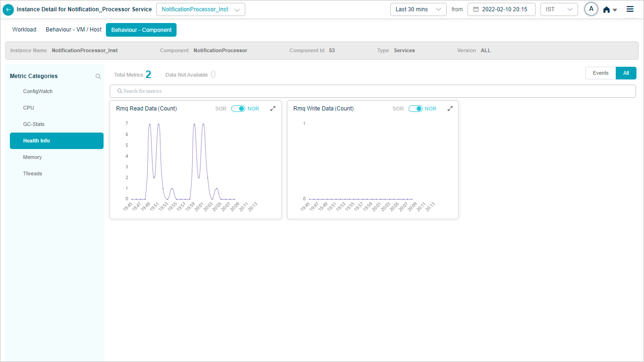
Task: Expand the Rmq Write Data chart
Action: (450, 109)
